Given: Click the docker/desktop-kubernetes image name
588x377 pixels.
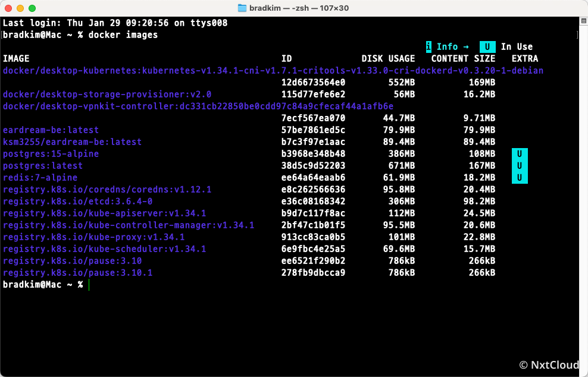Looking at the screenshot, I should 273,70.
